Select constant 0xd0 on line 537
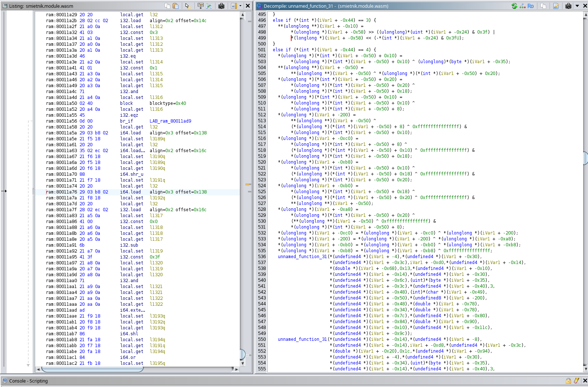This screenshot has height=387, width=588. pyautogui.click(x=438, y=263)
